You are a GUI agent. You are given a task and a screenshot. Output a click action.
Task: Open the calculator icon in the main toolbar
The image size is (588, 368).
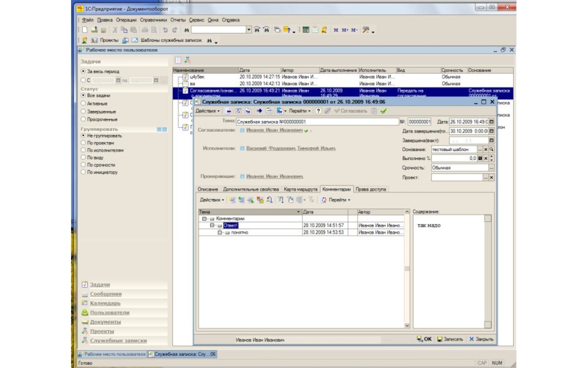(x=306, y=30)
